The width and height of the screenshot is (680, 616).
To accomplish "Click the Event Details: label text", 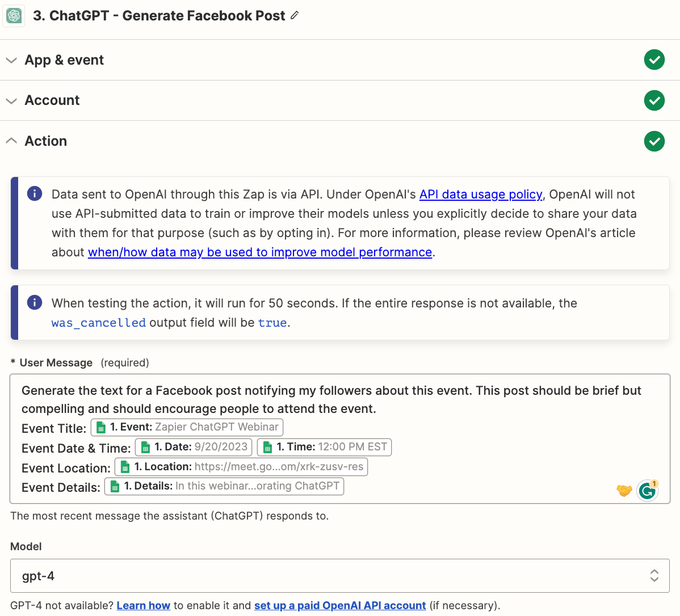I will (61, 488).
